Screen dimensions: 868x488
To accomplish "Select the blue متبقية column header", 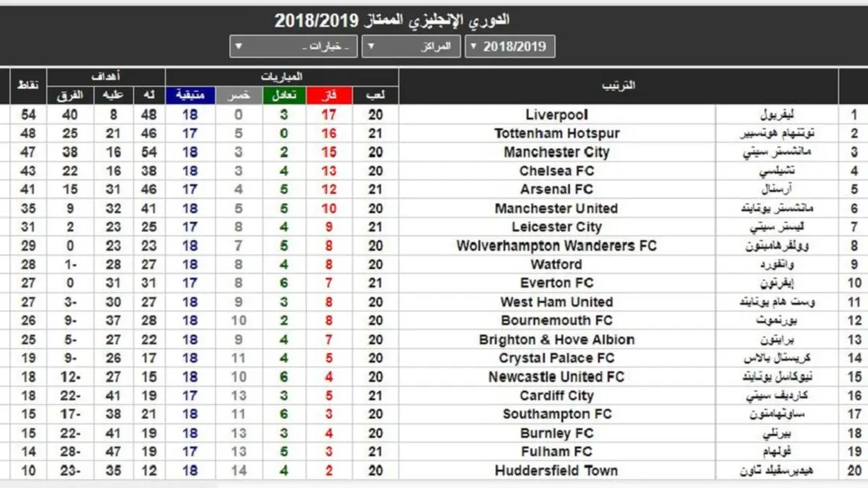I will click(x=190, y=95).
